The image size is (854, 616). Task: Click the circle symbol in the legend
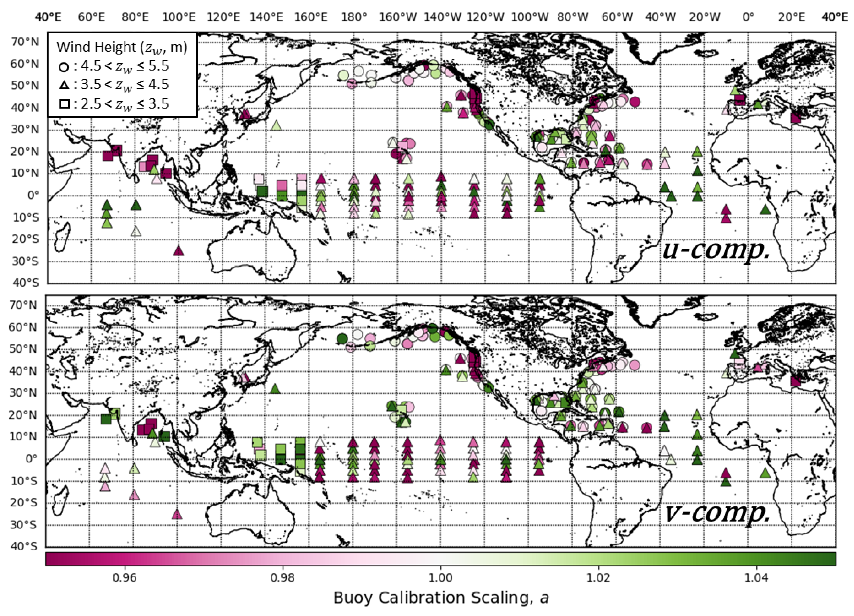coord(64,67)
